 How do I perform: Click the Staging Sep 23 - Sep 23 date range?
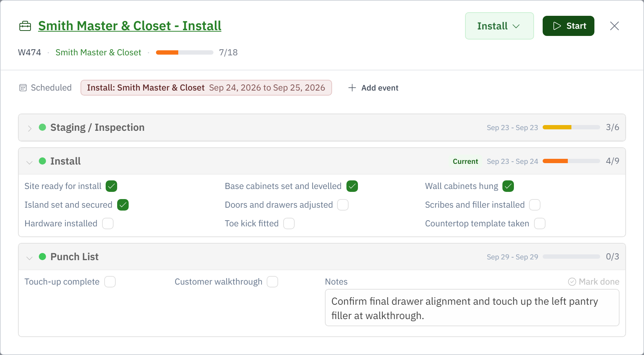pyautogui.click(x=512, y=128)
